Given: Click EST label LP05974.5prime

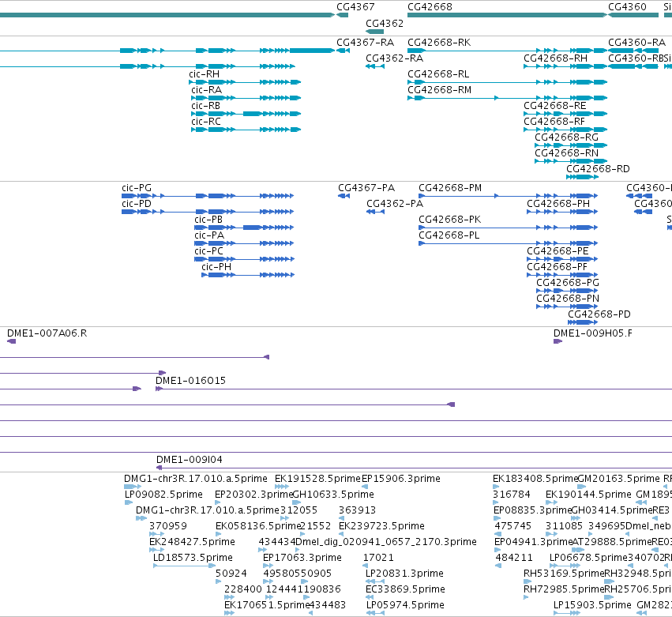Looking at the screenshot, I should [405, 605].
